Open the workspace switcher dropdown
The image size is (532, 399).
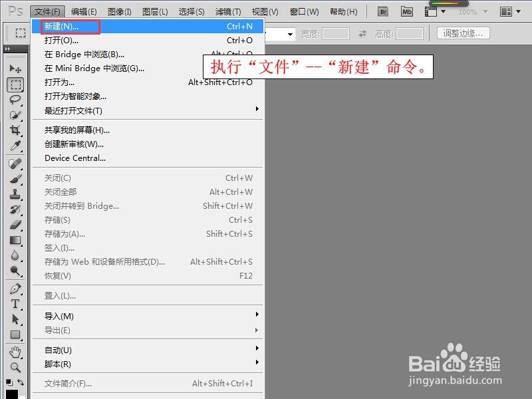pyautogui.click(x=509, y=11)
